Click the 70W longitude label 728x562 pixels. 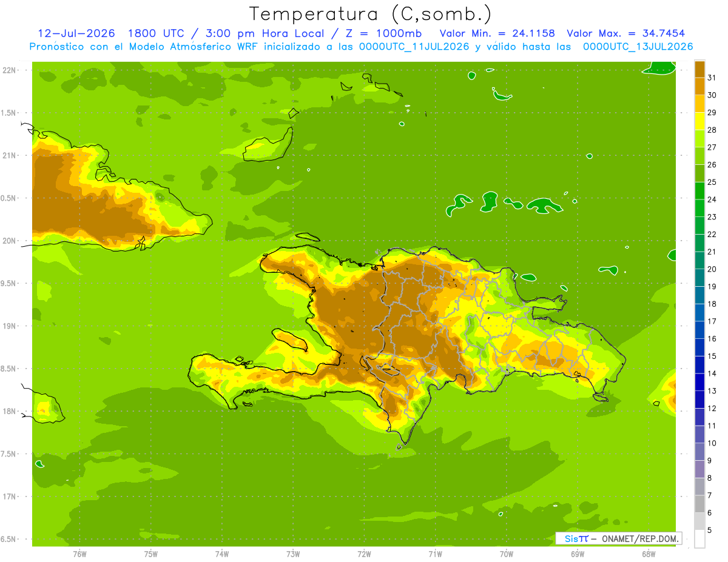507,554
